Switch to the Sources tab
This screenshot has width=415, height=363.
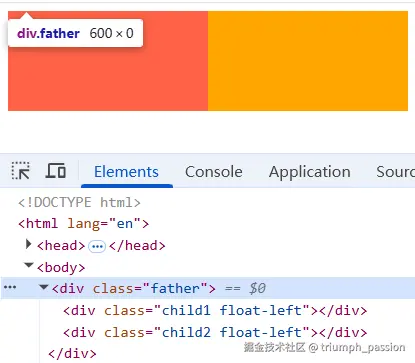pyautogui.click(x=396, y=172)
